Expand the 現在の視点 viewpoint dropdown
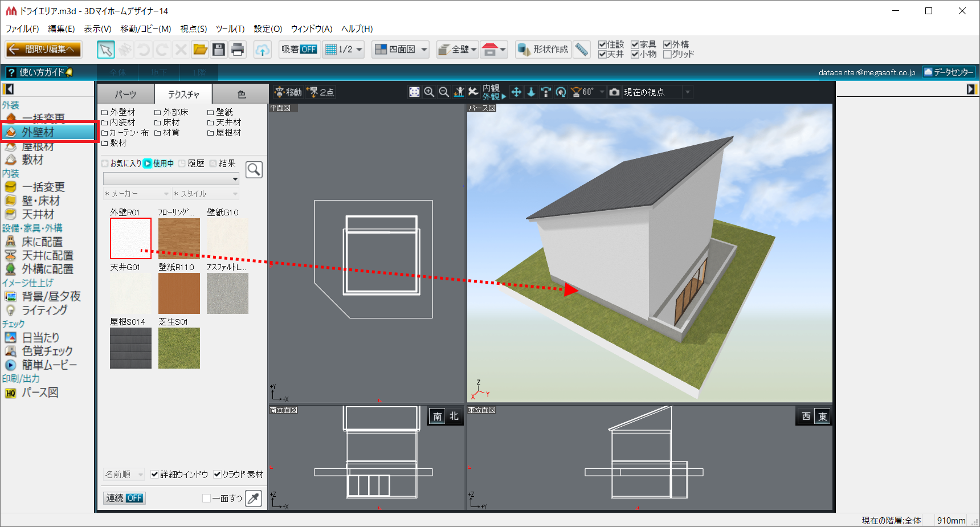The width and height of the screenshot is (980, 527). pyautogui.click(x=688, y=92)
